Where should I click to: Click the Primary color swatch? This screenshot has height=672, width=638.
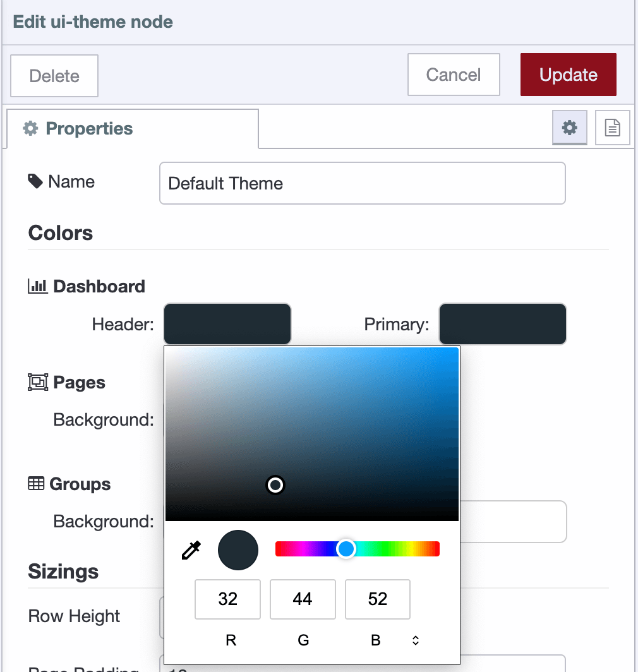(x=502, y=324)
